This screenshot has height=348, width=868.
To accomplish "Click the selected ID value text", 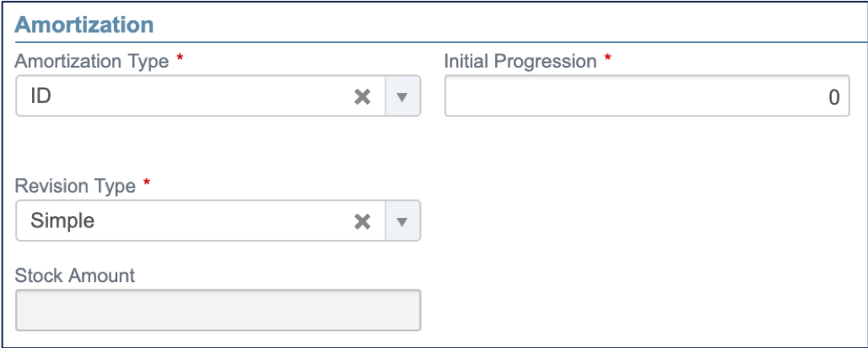I will point(40,97).
